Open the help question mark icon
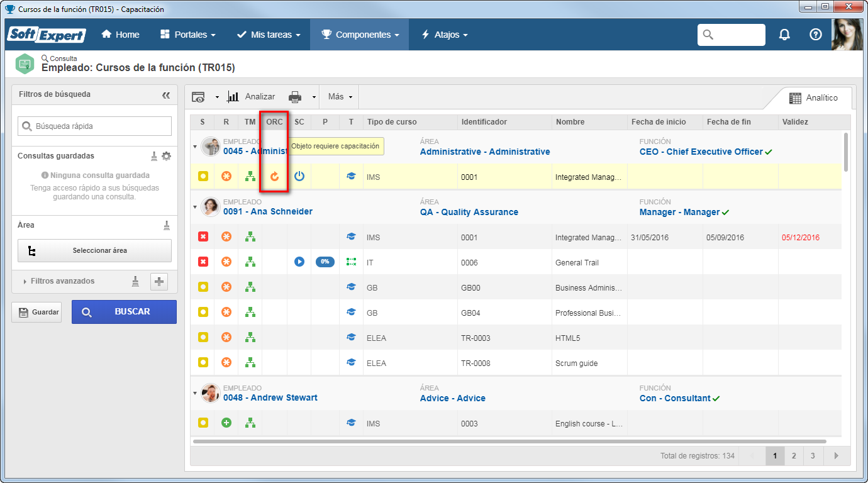This screenshot has width=868, height=483. tap(816, 35)
